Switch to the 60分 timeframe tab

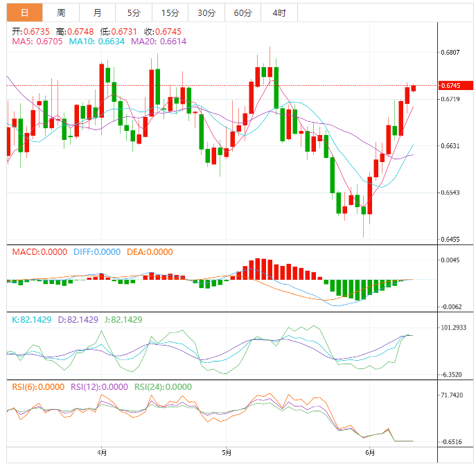point(243,12)
